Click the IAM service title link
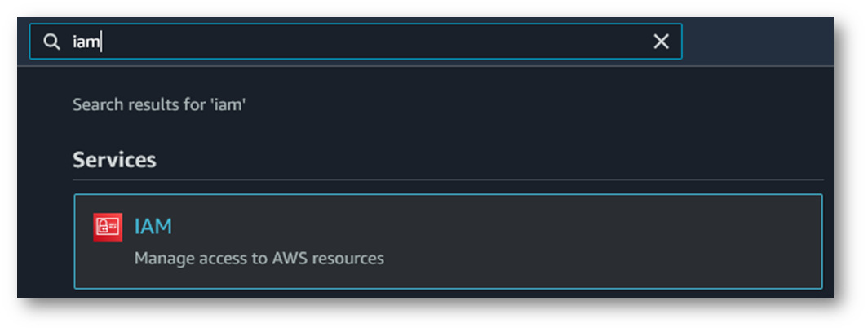The image size is (868, 332). [153, 226]
